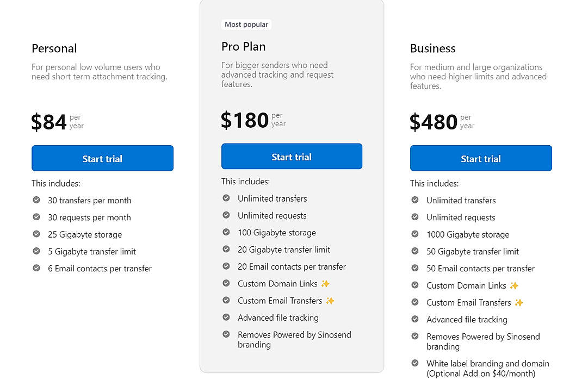
Task: Click the checkmark next to Unlimited requests in Business
Action: (415, 217)
